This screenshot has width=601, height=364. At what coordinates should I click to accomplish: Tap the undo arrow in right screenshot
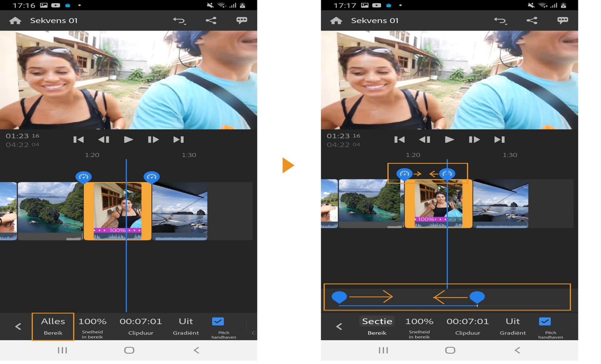tap(500, 21)
